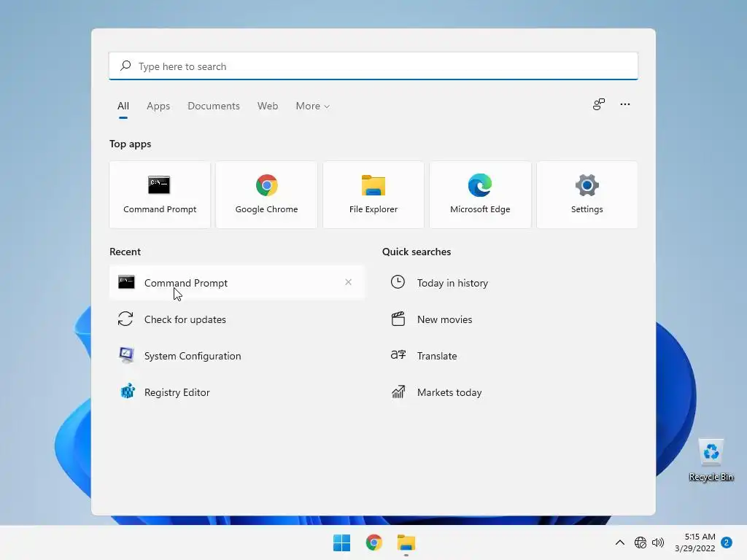This screenshot has height=560, width=747.
Task: Switch to the Documents tab
Action: [214, 106]
